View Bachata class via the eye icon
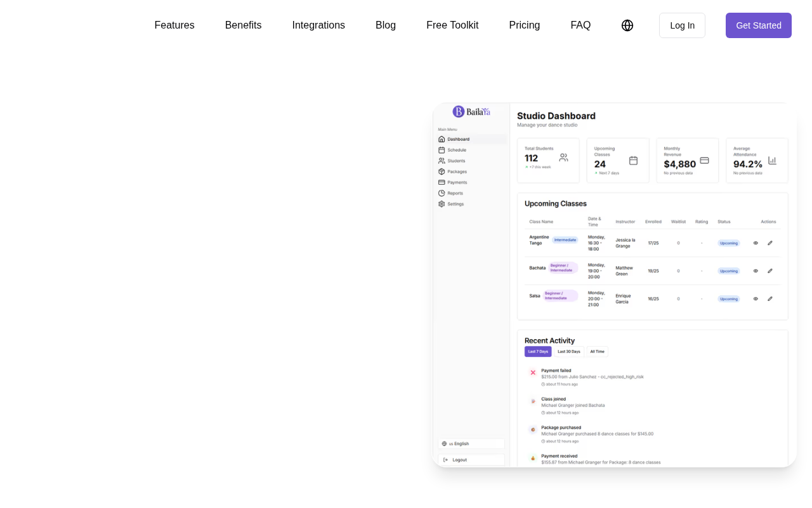Screen dimensions: 812x508 point(756,271)
